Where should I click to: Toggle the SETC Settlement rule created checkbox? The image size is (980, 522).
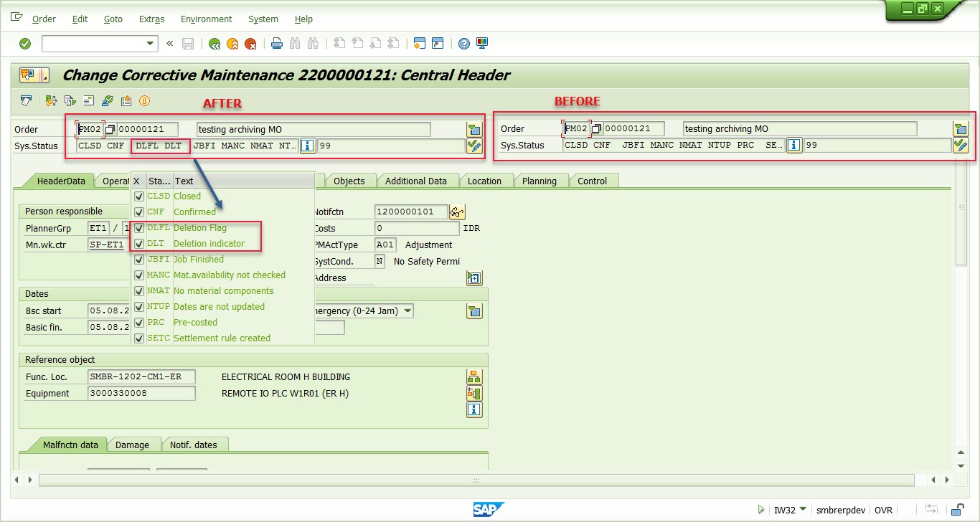point(139,338)
